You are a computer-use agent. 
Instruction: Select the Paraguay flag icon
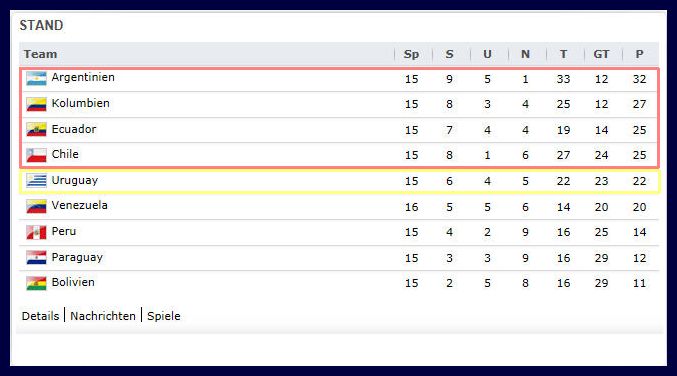(36, 258)
